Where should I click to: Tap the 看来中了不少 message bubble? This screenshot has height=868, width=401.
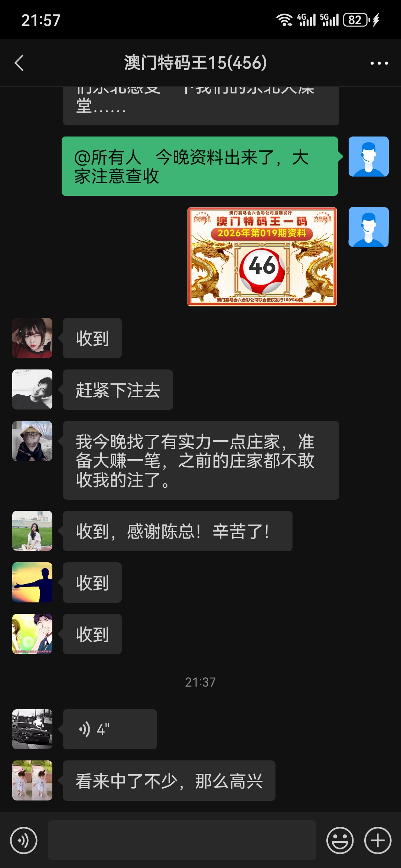(169, 780)
